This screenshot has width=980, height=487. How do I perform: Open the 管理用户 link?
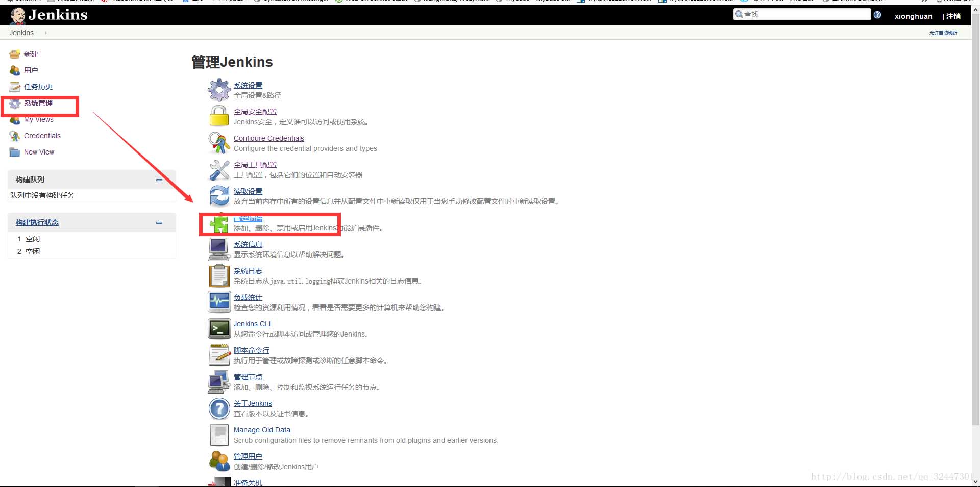248,456
